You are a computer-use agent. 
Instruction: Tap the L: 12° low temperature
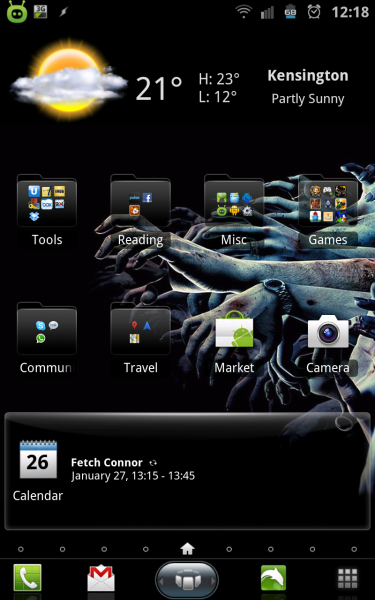(x=217, y=97)
